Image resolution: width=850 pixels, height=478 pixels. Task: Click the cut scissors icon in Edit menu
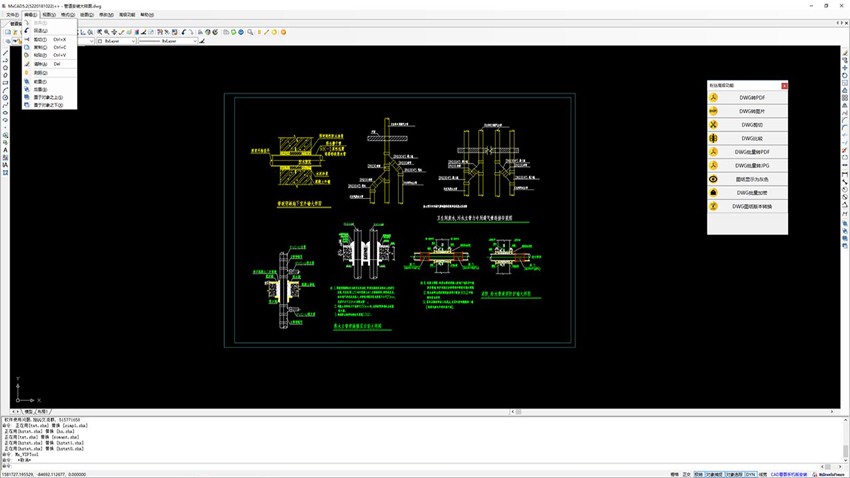click(x=27, y=40)
